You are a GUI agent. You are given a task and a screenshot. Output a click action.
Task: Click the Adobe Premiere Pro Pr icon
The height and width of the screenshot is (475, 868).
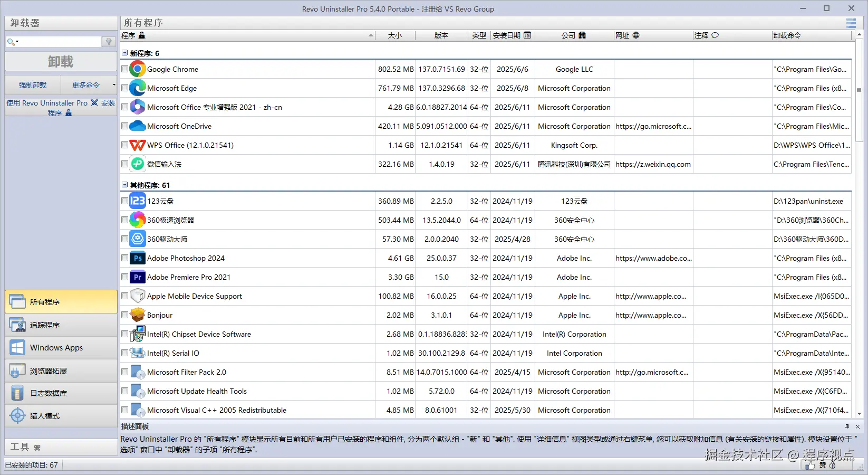pyautogui.click(x=138, y=277)
